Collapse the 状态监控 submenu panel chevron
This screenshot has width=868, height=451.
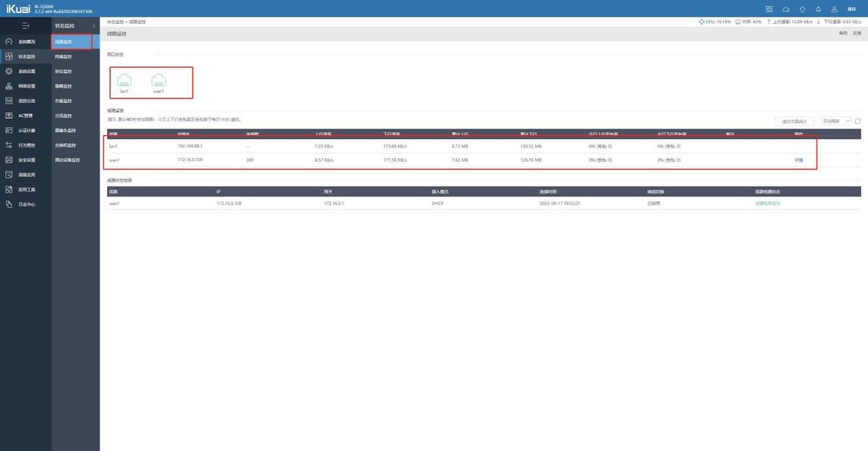pos(94,26)
